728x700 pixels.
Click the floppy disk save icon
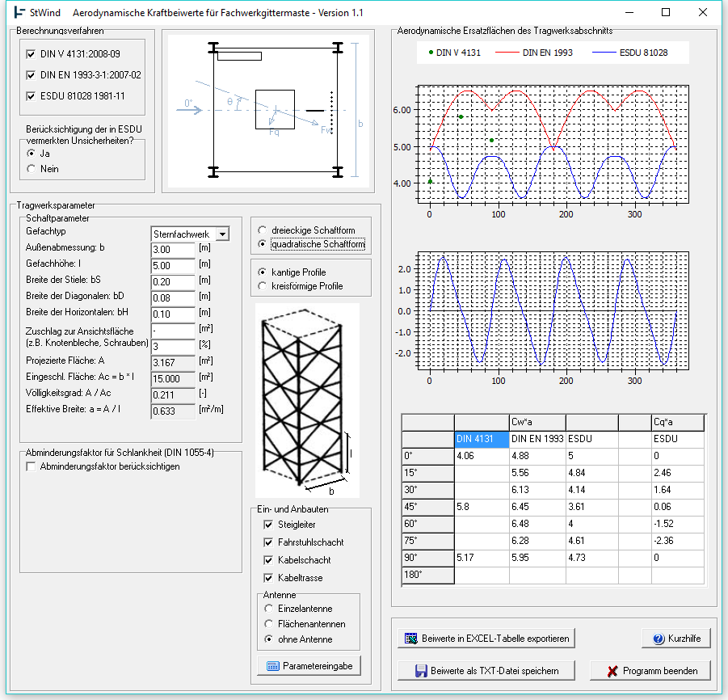[x=420, y=671]
